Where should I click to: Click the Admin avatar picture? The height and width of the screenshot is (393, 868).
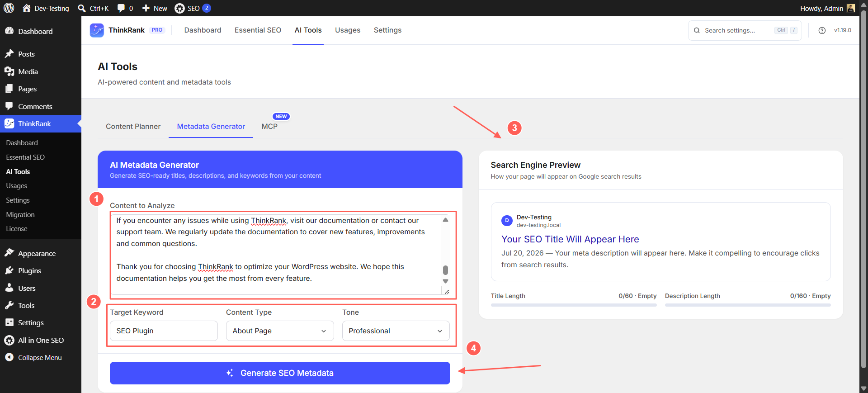[850, 8]
